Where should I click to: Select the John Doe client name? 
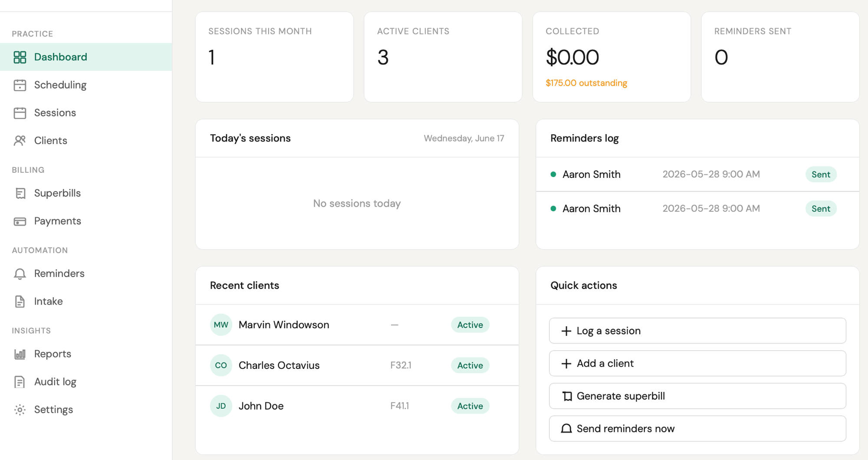pyautogui.click(x=261, y=406)
